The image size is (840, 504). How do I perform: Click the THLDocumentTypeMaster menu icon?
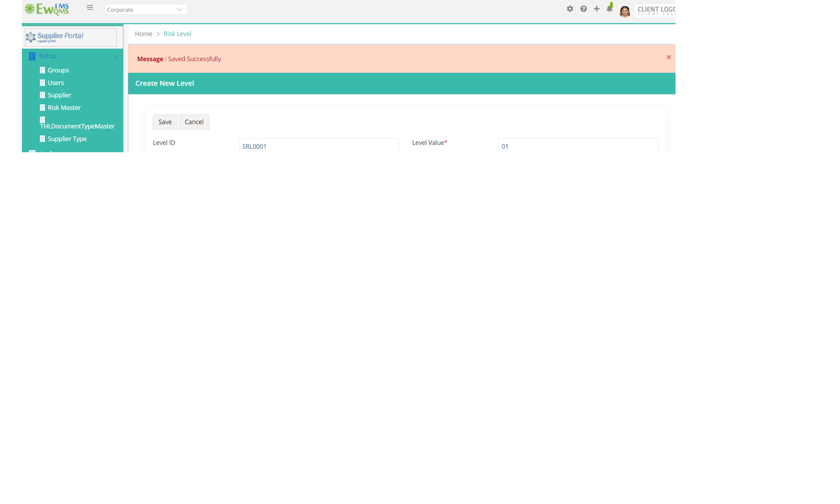42,119
